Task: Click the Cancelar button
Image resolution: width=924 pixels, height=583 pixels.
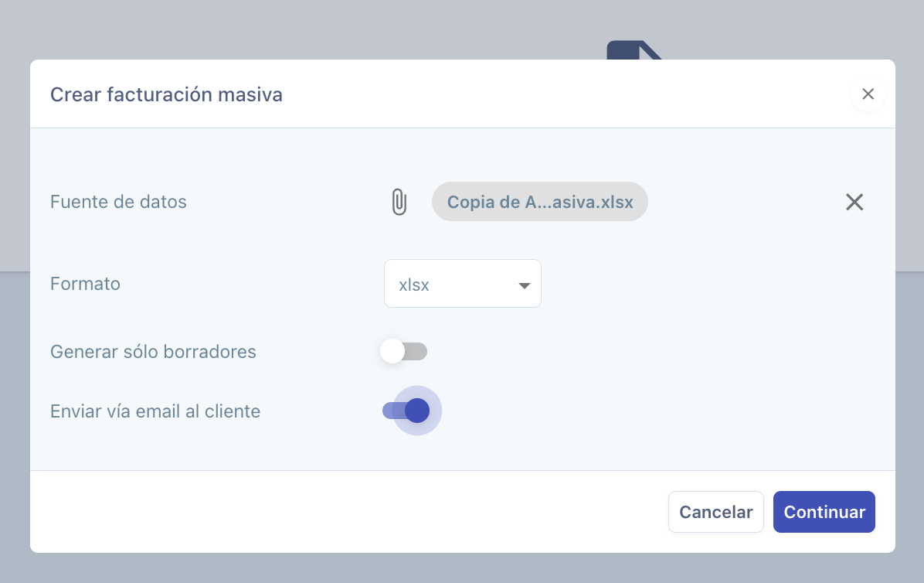Action: point(716,512)
